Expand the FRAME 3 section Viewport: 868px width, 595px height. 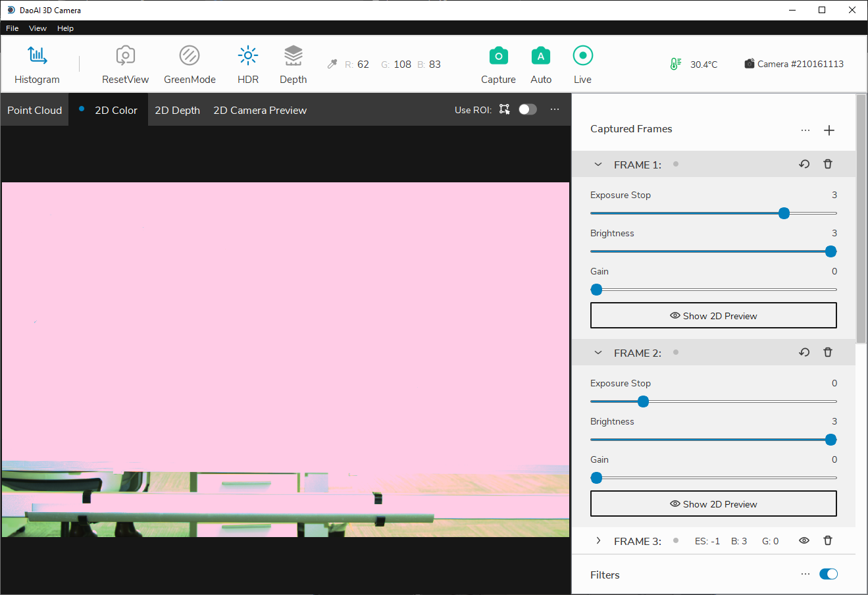click(x=598, y=541)
